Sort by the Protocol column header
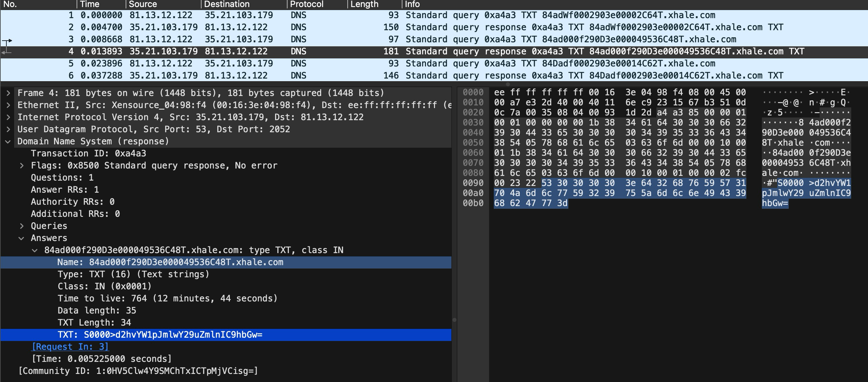The width and height of the screenshot is (868, 382). coord(317,4)
